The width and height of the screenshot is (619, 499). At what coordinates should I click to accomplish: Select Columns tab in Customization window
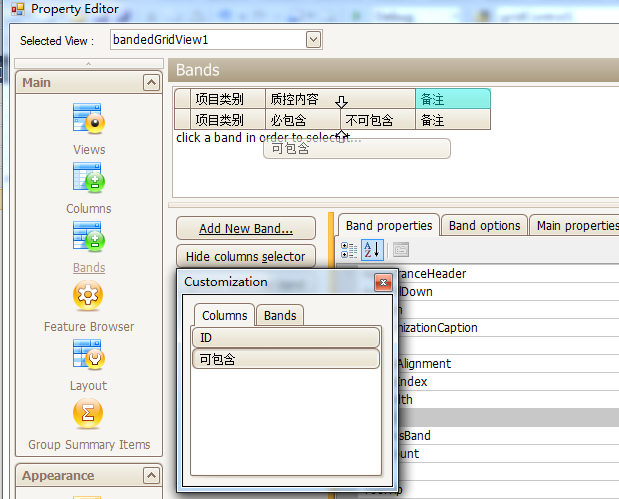224,315
